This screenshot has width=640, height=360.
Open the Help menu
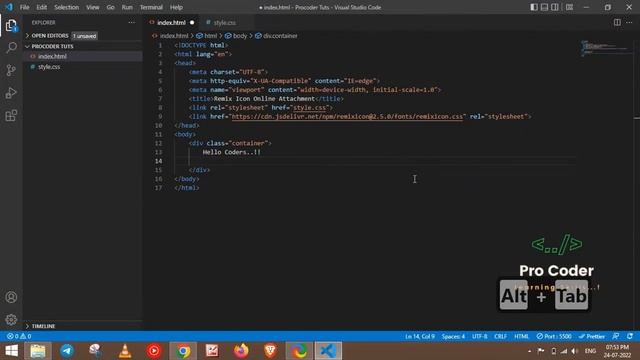(176, 7)
